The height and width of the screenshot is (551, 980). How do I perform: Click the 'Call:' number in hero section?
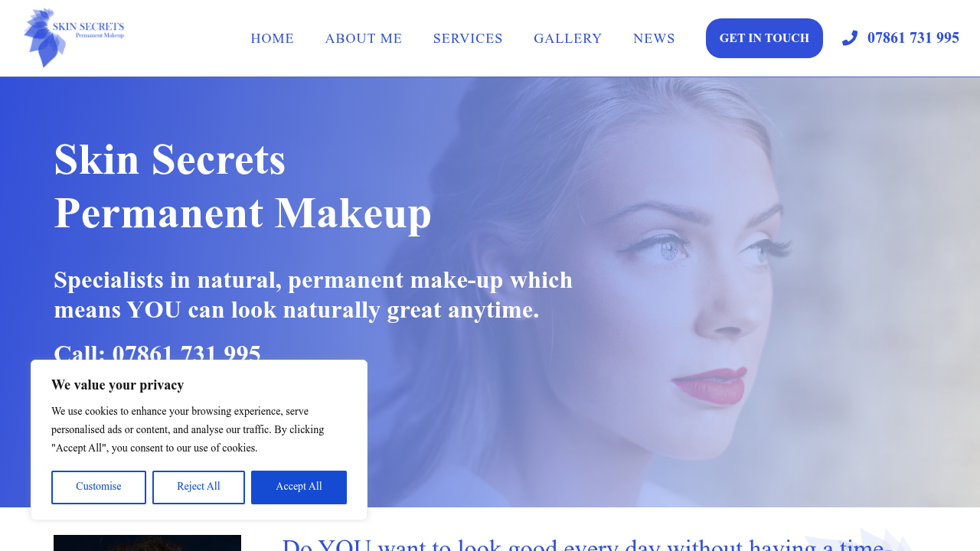click(158, 352)
